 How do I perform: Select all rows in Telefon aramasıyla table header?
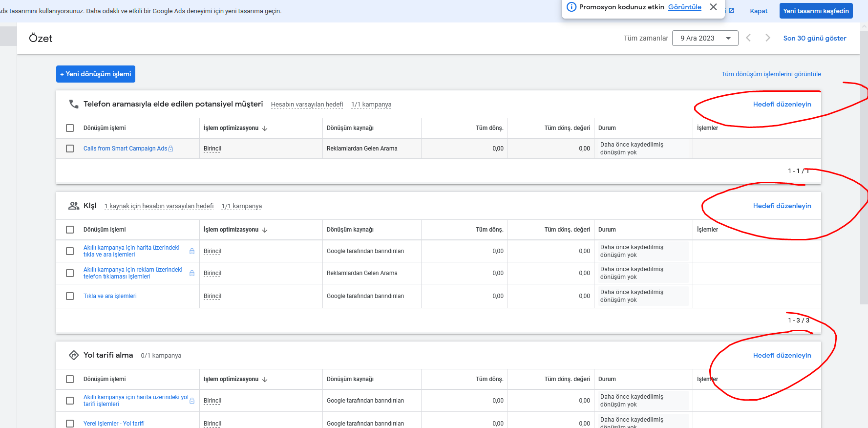click(70, 128)
